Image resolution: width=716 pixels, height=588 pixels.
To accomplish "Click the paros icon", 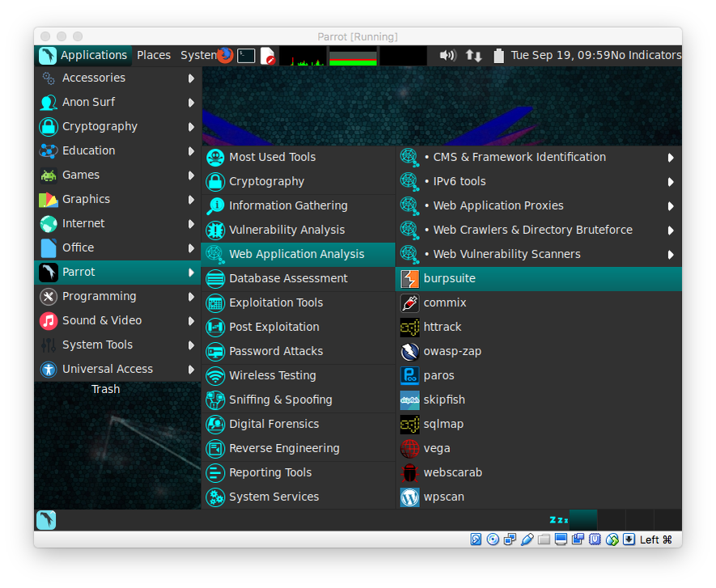I will point(409,375).
